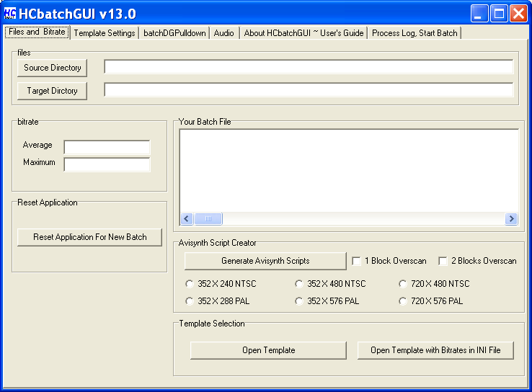Click the Source Directory button
This screenshot has width=532, height=392.
[52, 68]
